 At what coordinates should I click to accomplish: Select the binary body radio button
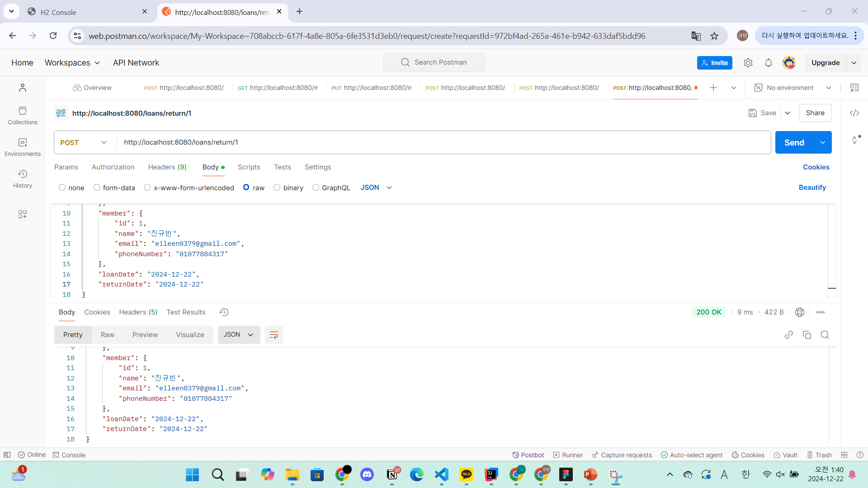pos(277,188)
